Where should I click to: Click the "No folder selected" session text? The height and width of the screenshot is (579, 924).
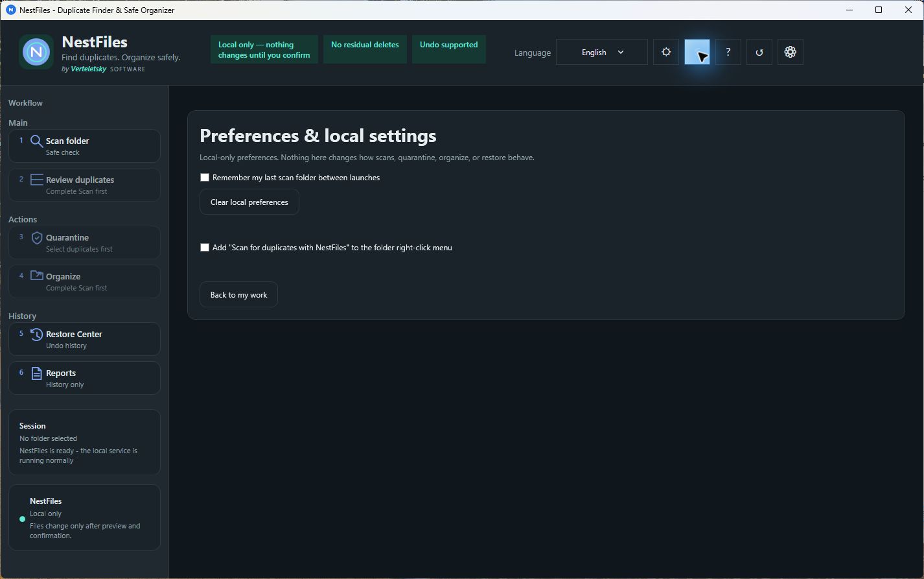tap(48, 438)
